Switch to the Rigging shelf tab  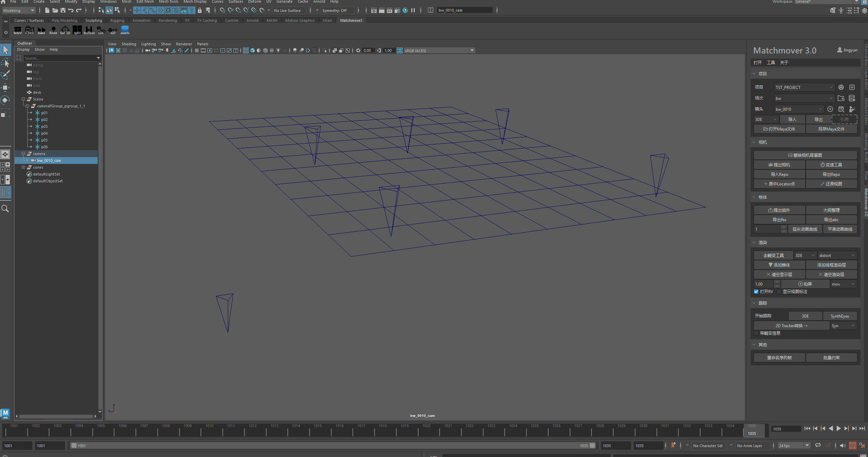coord(117,20)
